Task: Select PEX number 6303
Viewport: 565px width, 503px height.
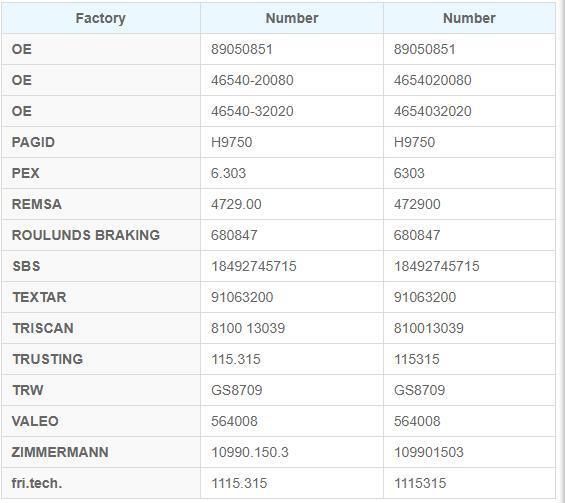Action: coord(409,173)
